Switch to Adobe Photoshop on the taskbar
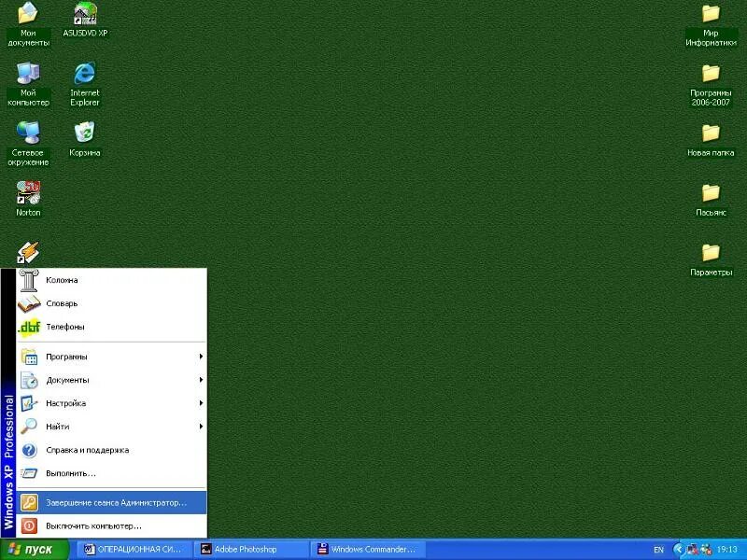Screen dimensions: 747x560 tap(252, 550)
